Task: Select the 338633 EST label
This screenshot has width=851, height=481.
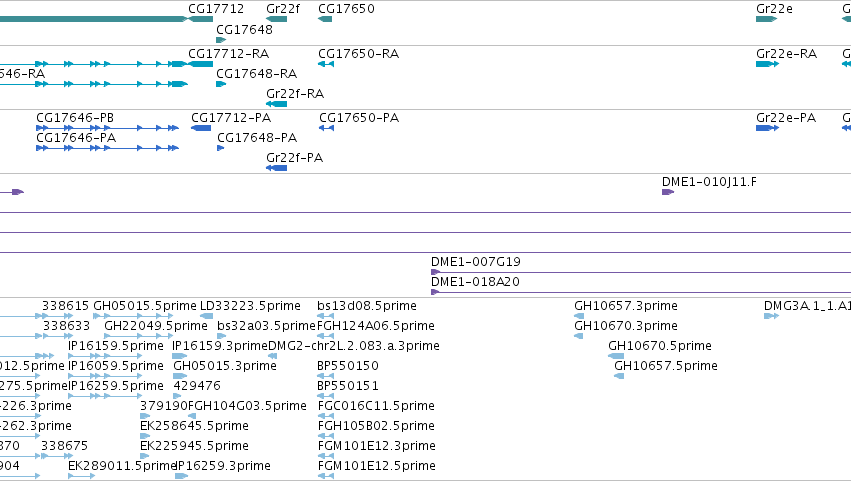Action: pos(66,326)
